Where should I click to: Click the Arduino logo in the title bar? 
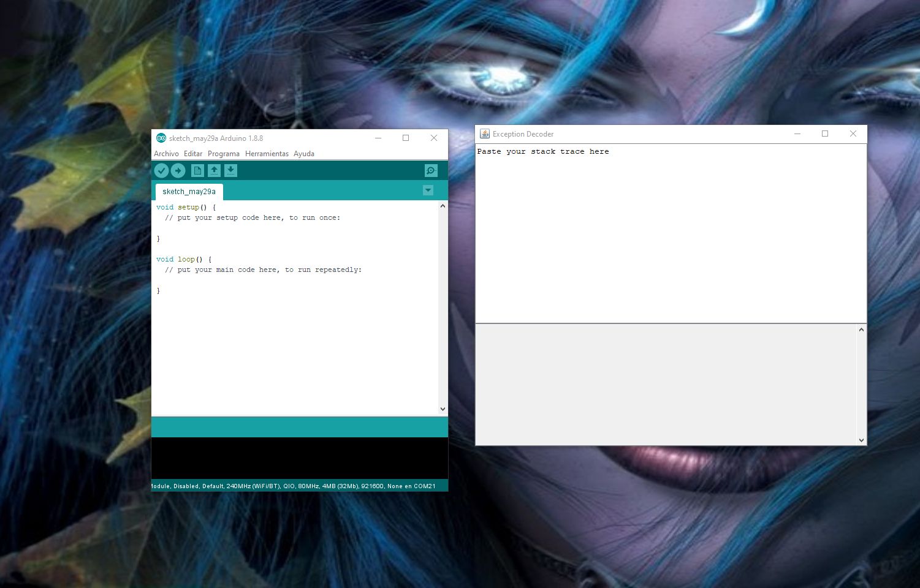tap(161, 138)
